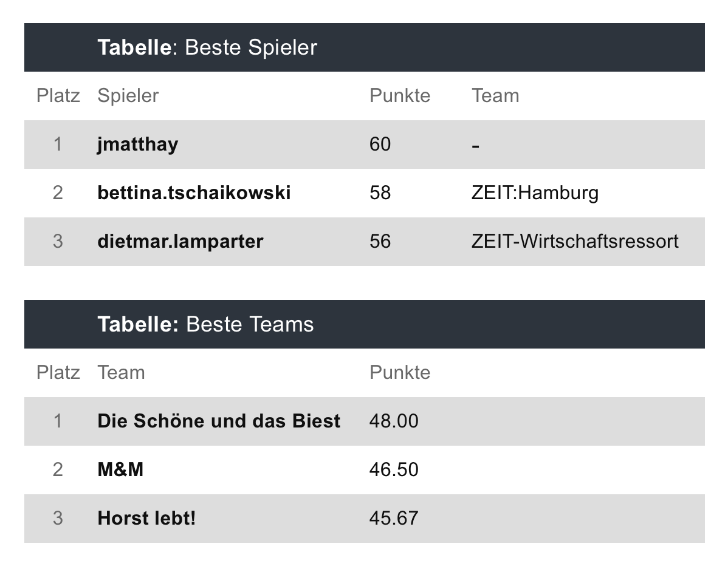728x572 pixels.
Task: Click the Tabelle: Beste Spieler header
Action: click(x=207, y=47)
